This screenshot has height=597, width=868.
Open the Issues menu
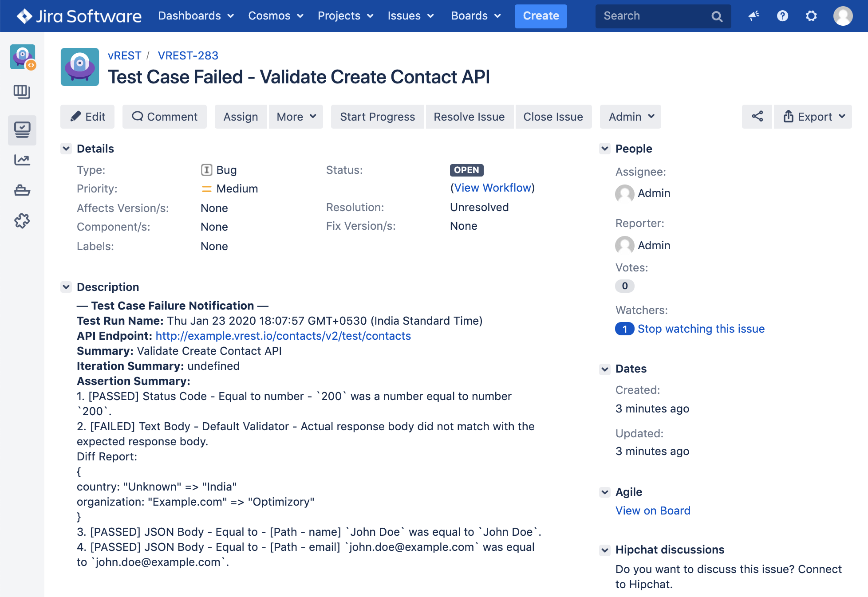coord(410,16)
